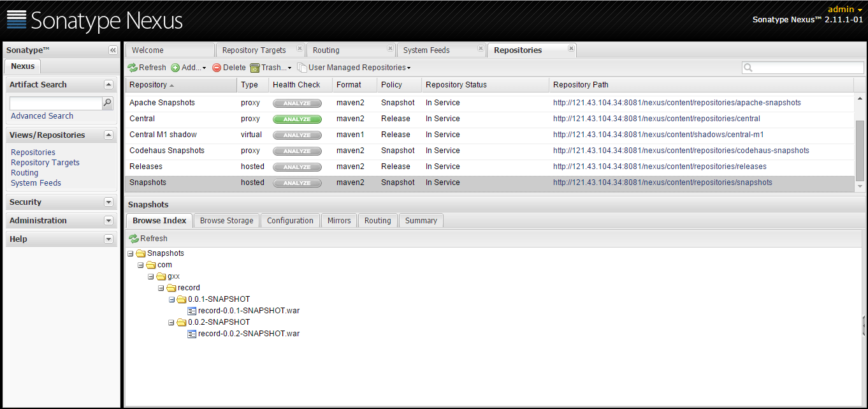This screenshot has width=868, height=409.
Task: Expand the Security panel
Action: click(108, 202)
